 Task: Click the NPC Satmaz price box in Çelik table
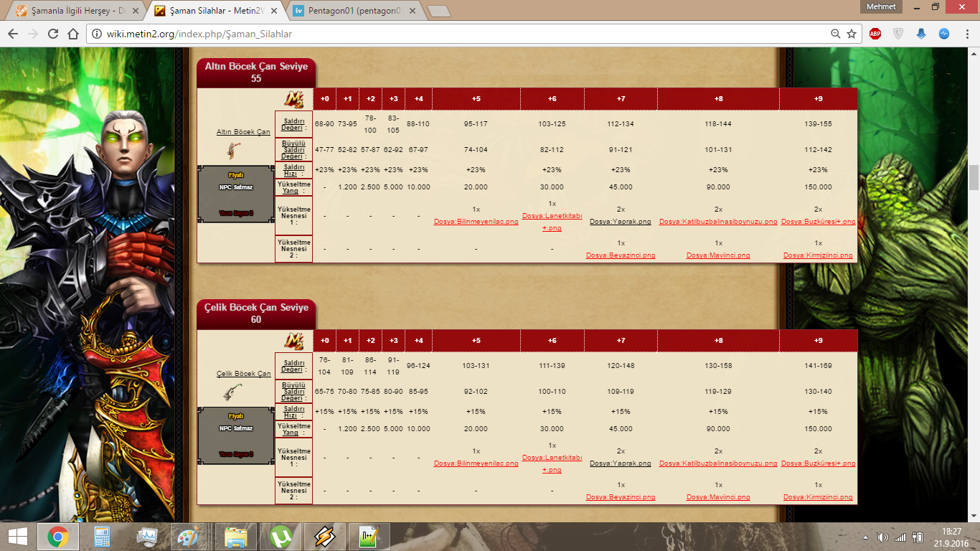coord(236,435)
